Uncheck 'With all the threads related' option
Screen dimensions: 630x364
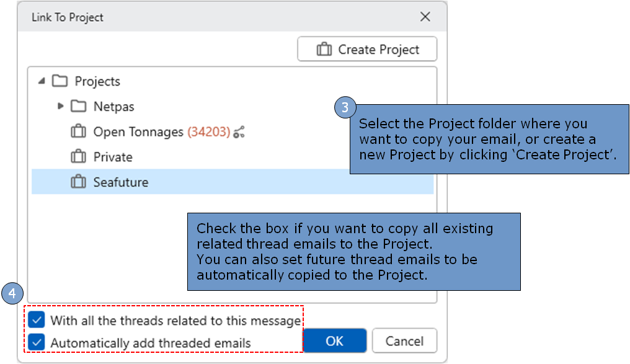(38, 321)
